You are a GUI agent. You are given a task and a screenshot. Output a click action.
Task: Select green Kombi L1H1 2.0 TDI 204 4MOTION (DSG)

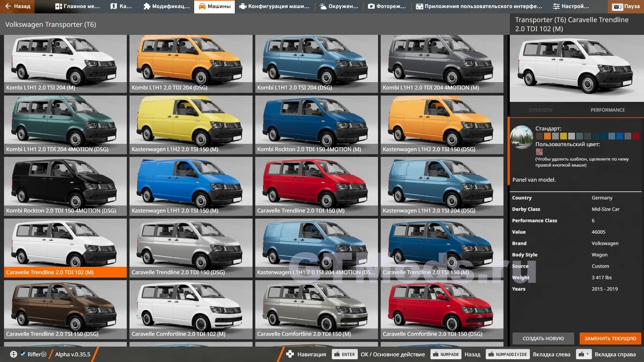[x=66, y=125]
